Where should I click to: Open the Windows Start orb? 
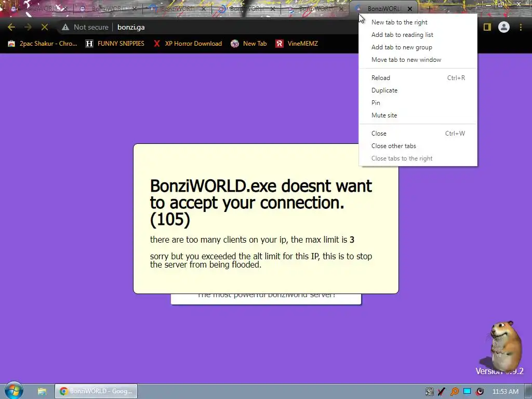pyautogui.click(x=14, y=391)
